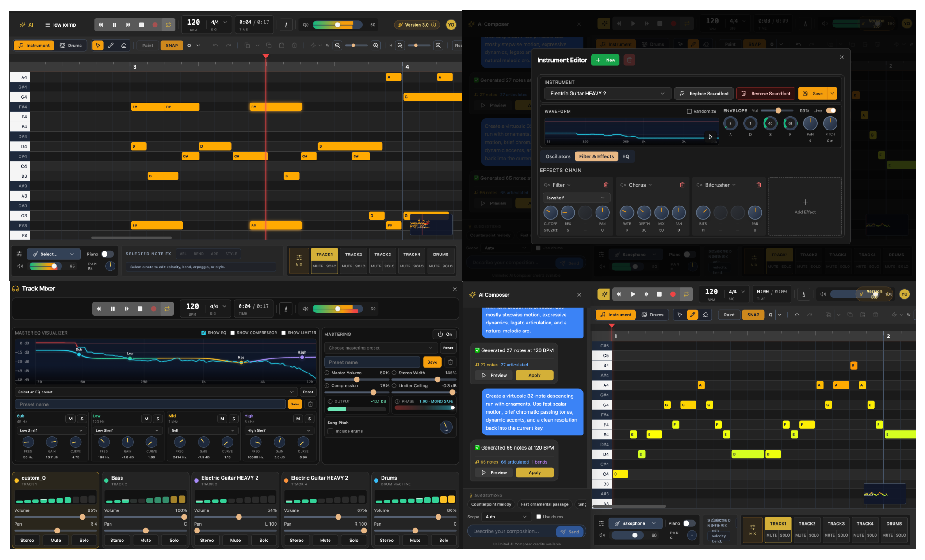The image size is (925, 560).
Task: Adjust the envelope Vol slider
Action: (778, 110)
